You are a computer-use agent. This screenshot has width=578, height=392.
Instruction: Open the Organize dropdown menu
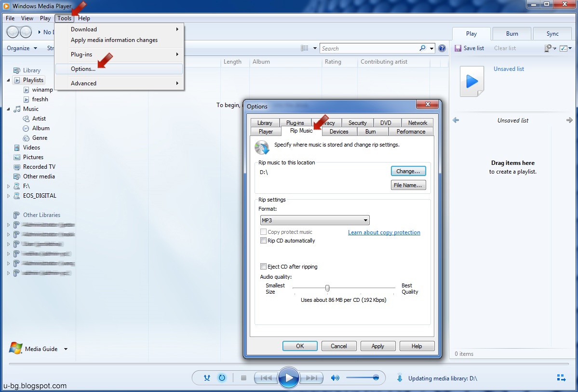22,48
